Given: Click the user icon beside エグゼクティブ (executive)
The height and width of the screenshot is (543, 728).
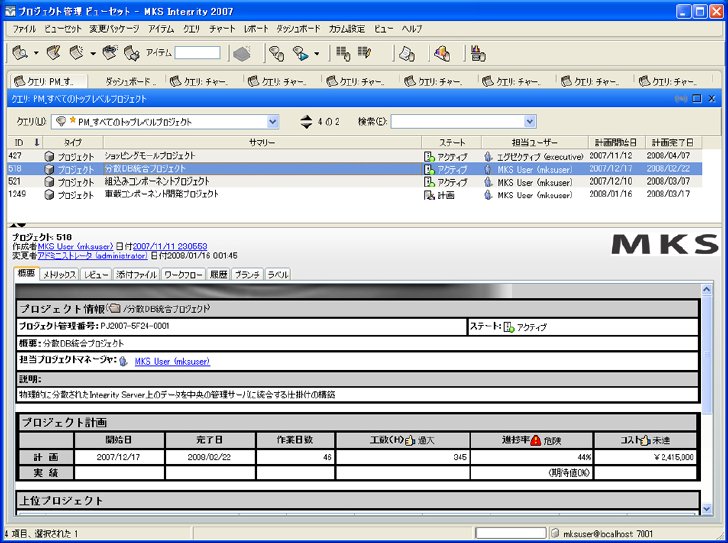Looking at the screenshot, I should pyautogui.click(x=488, y=156).
